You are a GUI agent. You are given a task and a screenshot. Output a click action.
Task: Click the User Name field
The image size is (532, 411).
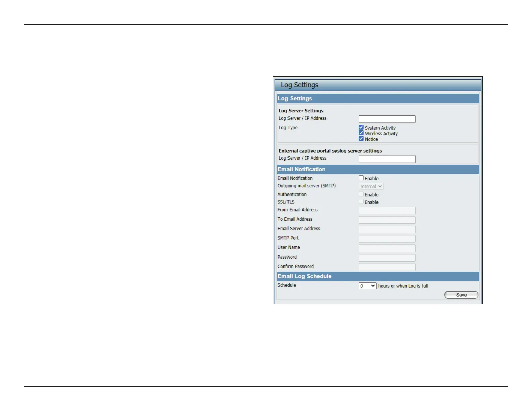[x=387, y=248]
